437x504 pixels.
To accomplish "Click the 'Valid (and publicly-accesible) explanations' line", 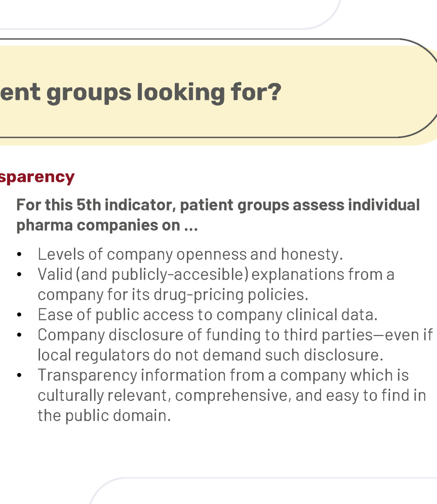I will [216, 274].
